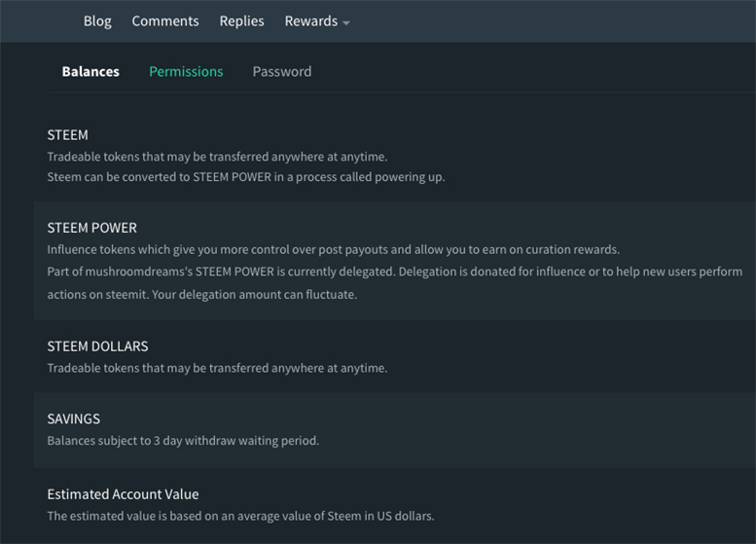Viewport: 756px width, 544px height.
Task: Click the delegation amount can fluctuate line
Action: pyautogui.click(x=202, y=294)
